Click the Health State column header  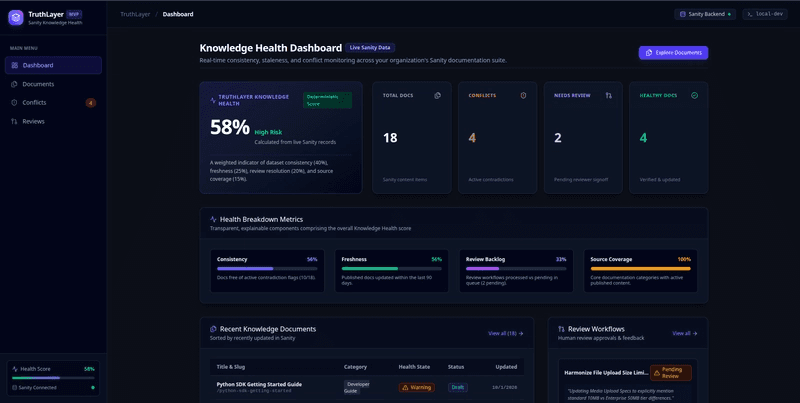(414, 367)
